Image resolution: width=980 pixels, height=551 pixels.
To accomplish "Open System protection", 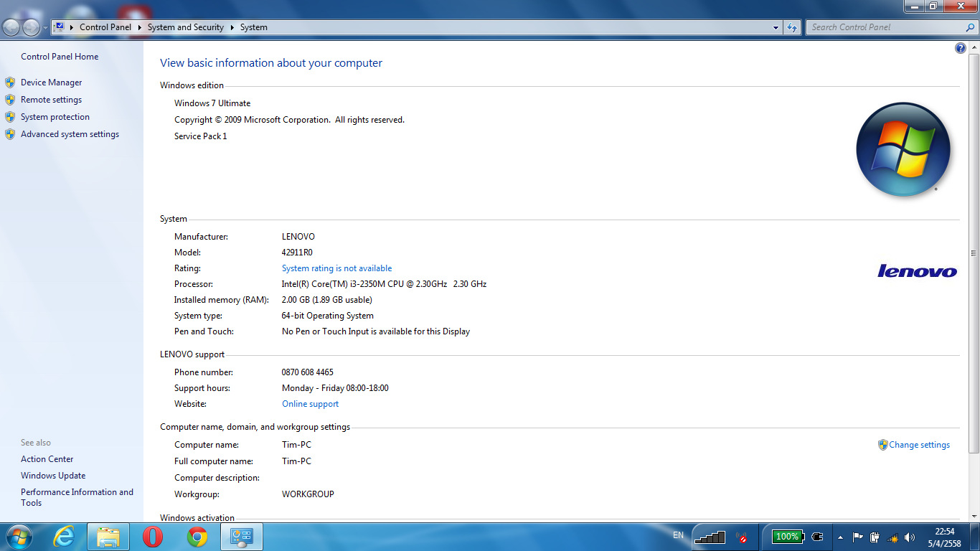I will tap(55, 117).
